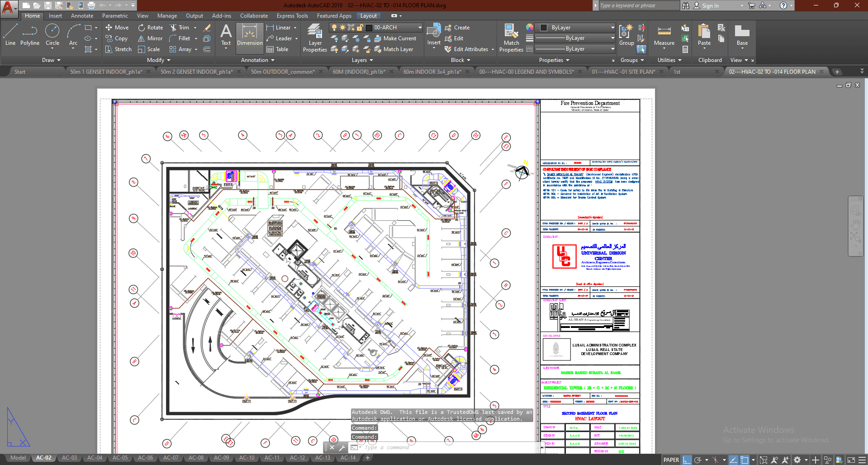Switch to the AC-05 layout tab
Screen dimensions: 868x465
pos(120,458)
